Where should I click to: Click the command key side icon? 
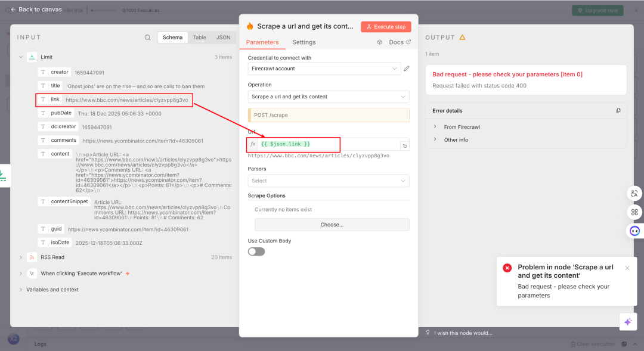(x=634, y=212)
